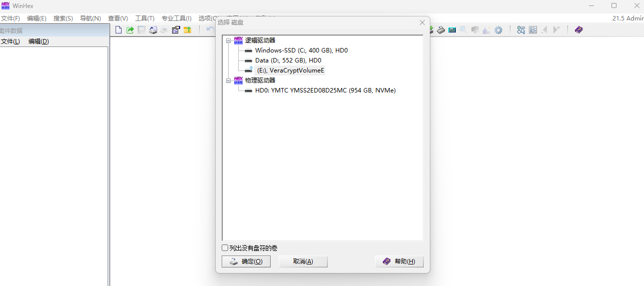Viewport: 644px width, 286px height.
Task: Open the 导航(N) menu
Action: (x=90, y=18)
